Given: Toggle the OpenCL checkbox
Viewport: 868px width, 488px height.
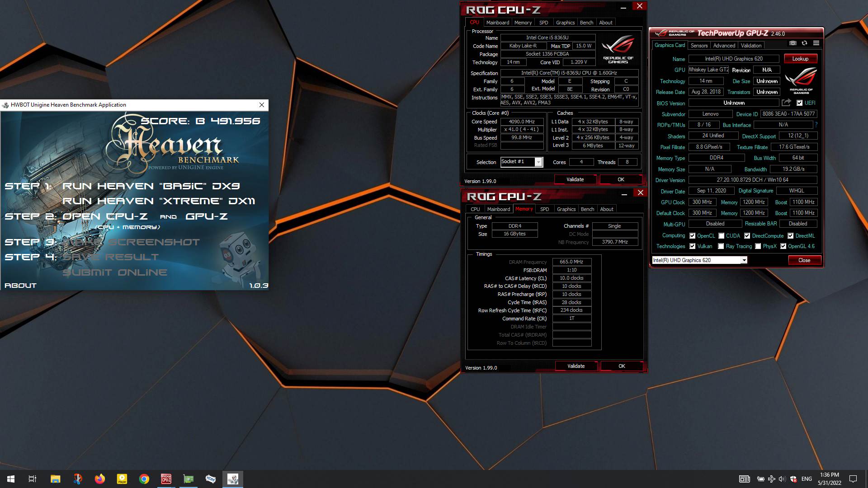Looking at the screenshot, I should [x=692, y=236].
